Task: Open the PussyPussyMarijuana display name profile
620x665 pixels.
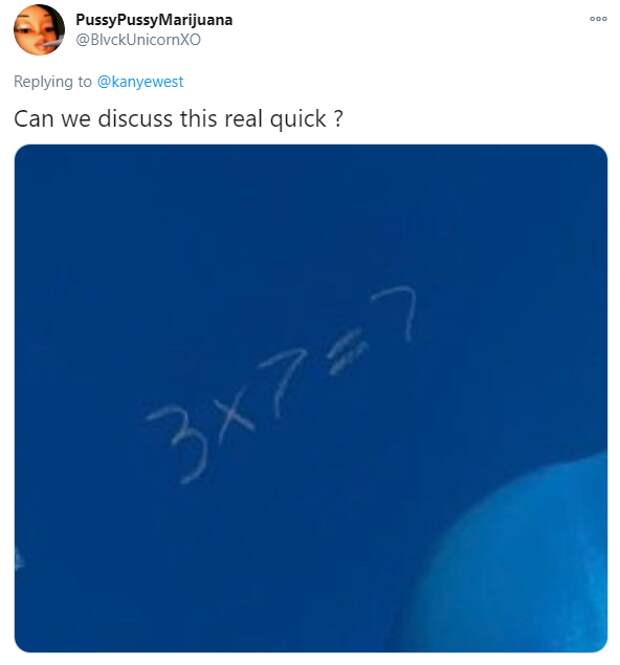Action: coord(154,20)
